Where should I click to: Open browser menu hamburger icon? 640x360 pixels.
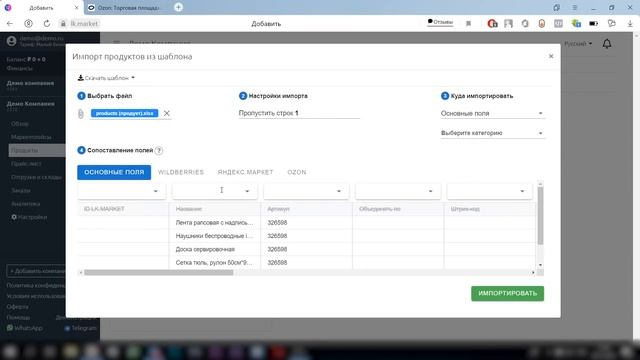[x=575, y=8]
